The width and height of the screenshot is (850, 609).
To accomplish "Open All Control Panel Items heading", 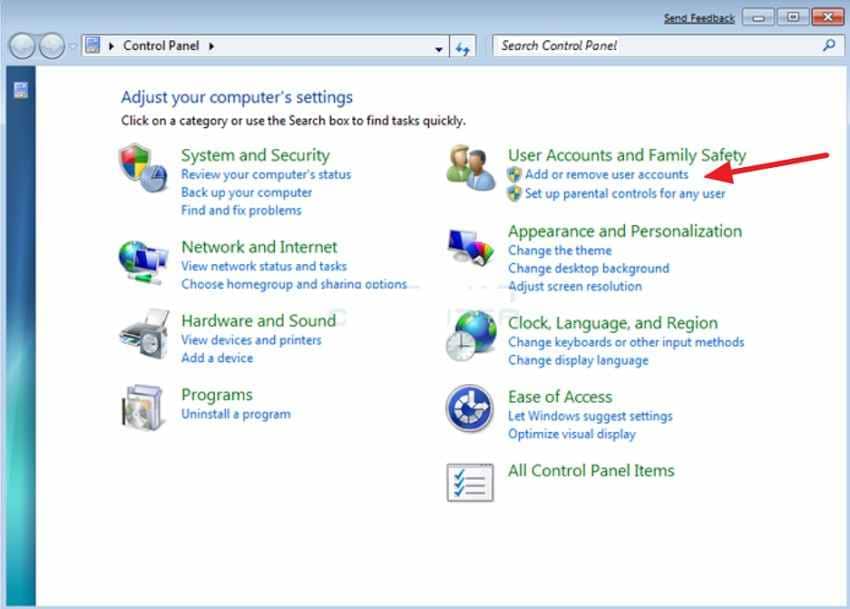I will tap(591, 471).
